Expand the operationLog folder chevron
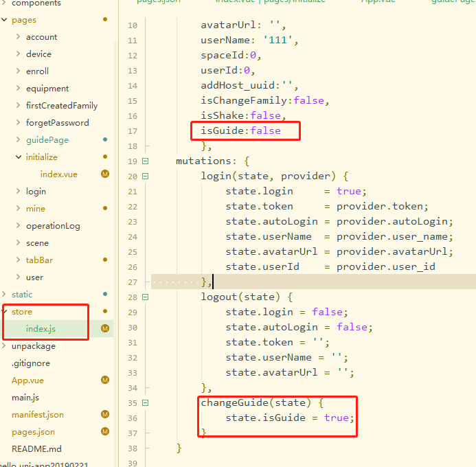This screenshot has height=467, width=476. pyautogui.click(x=19, y=225)
